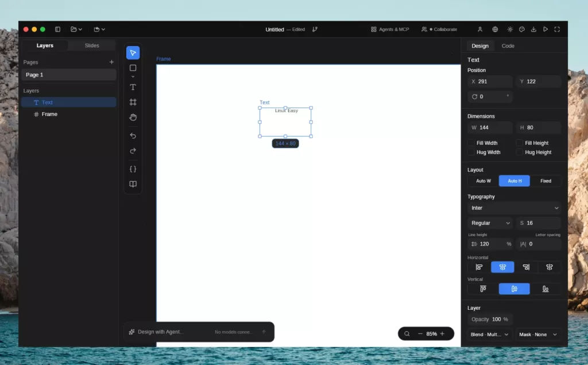The height and width of the screenshot is (365, 588).
Task: Open the palette theme icon
Action: (521, 29)
